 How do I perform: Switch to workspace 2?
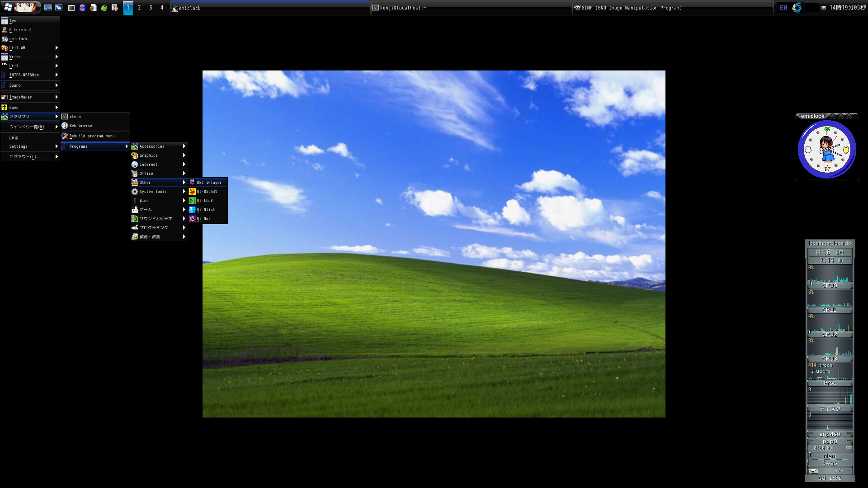(139, 8)
